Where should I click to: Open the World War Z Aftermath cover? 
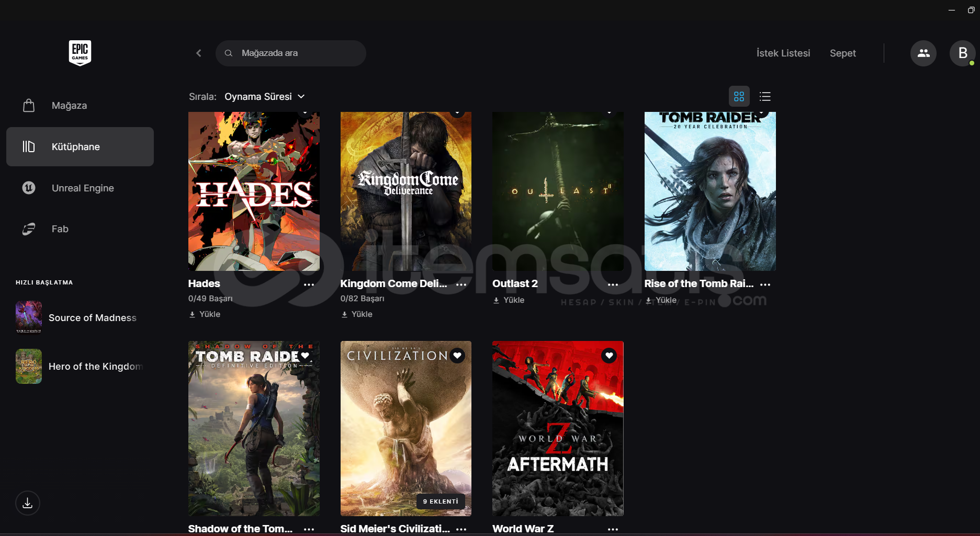(558, 429)
